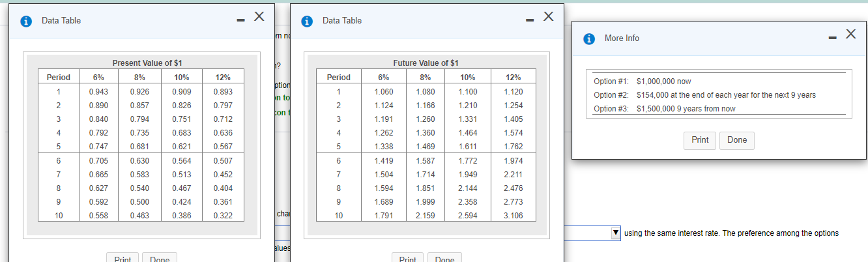Click present value cell 0.893
Screen dimensions: 868x262
[x=223, y=92]
